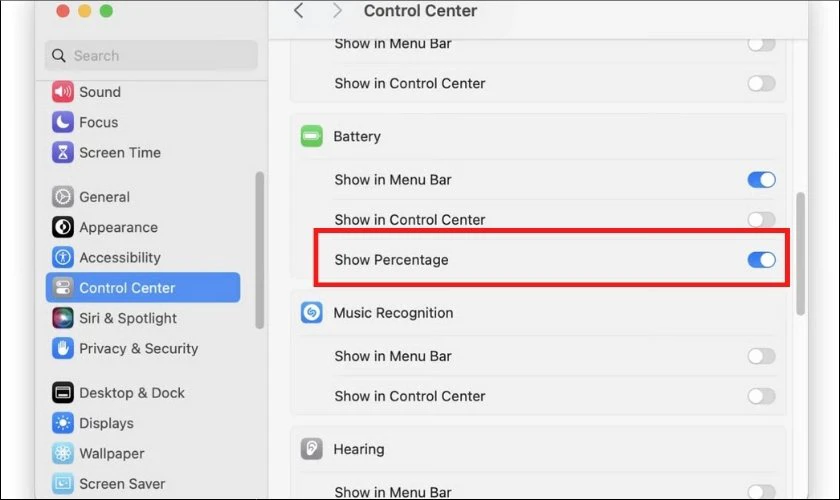840x500 pixels.
Task: Go back using the left chevron
Action: click(298, 11)
